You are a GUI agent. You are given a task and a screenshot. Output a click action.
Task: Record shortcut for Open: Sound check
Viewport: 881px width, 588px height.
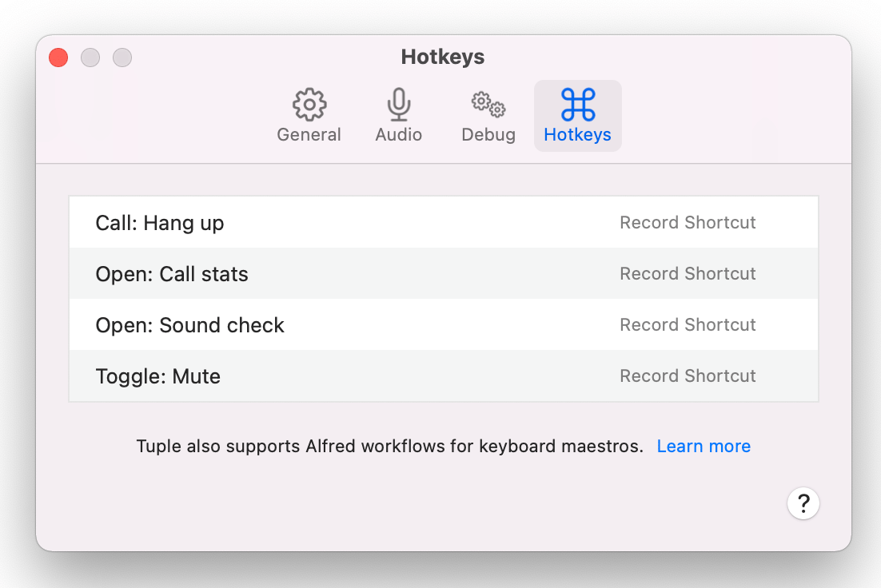click(688, 324)
